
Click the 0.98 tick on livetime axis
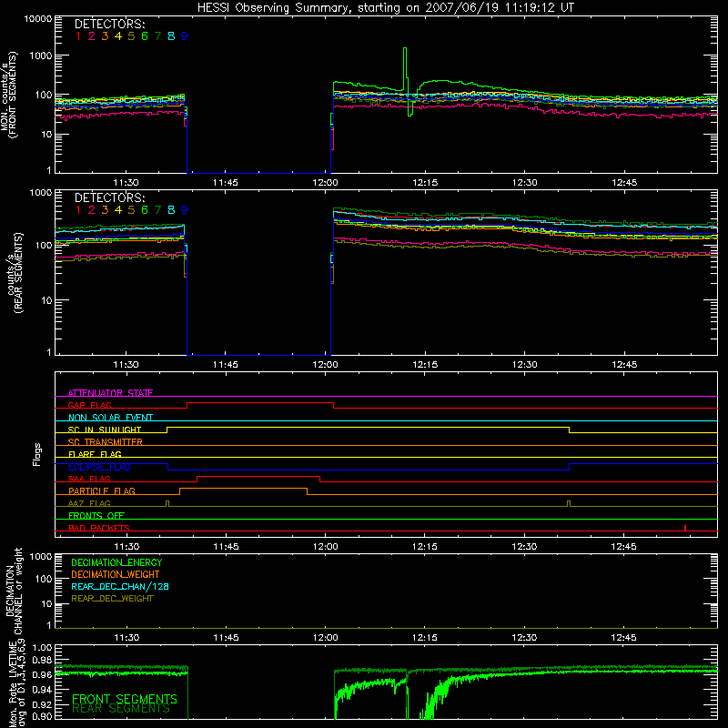[x=43, y=660]
